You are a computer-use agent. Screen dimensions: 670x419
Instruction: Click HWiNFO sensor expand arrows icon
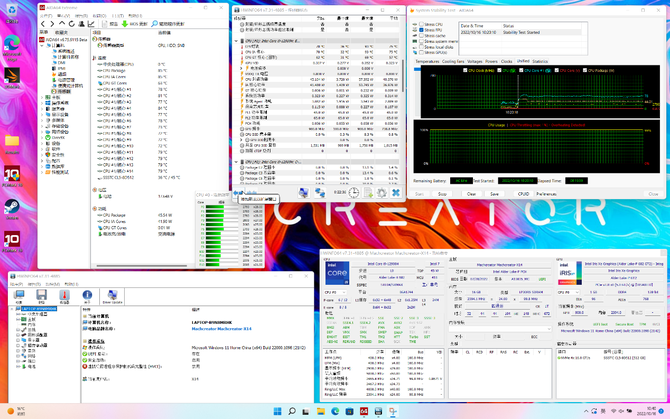(x=239, y=193)
